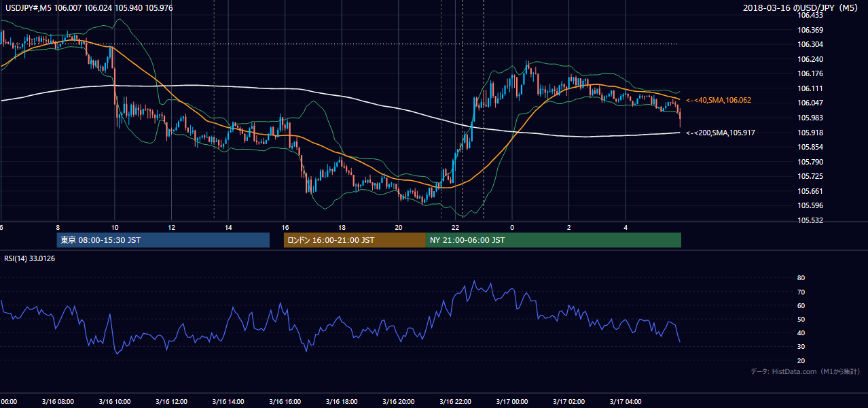Click the RSI 40 level label
The height and width of the screenshot is (408, 868).
point(801,333)
